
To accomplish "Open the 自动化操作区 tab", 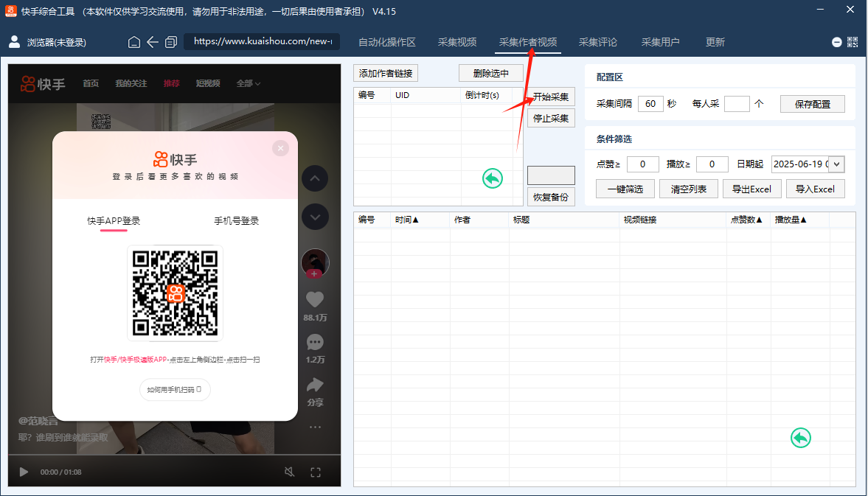I will point(387,42).
